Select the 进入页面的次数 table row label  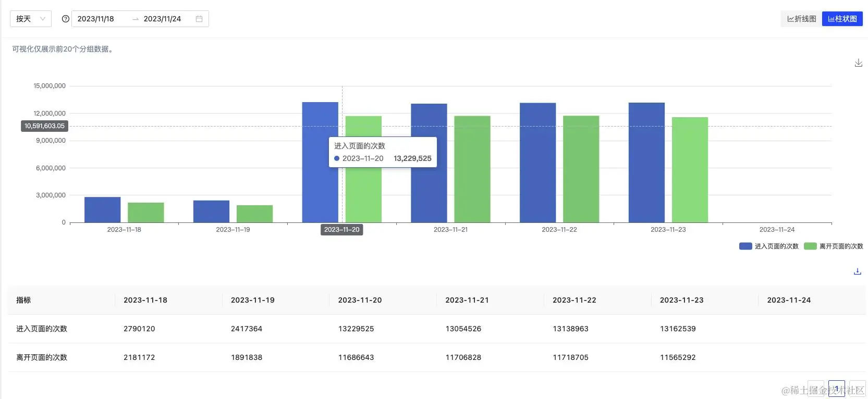(x=42, y=329)
